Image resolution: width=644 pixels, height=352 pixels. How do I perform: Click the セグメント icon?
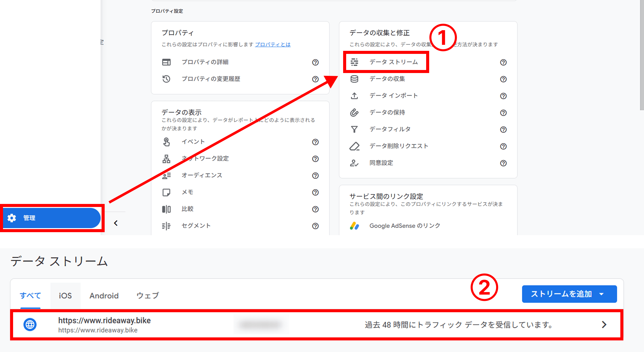click(166, 226)
